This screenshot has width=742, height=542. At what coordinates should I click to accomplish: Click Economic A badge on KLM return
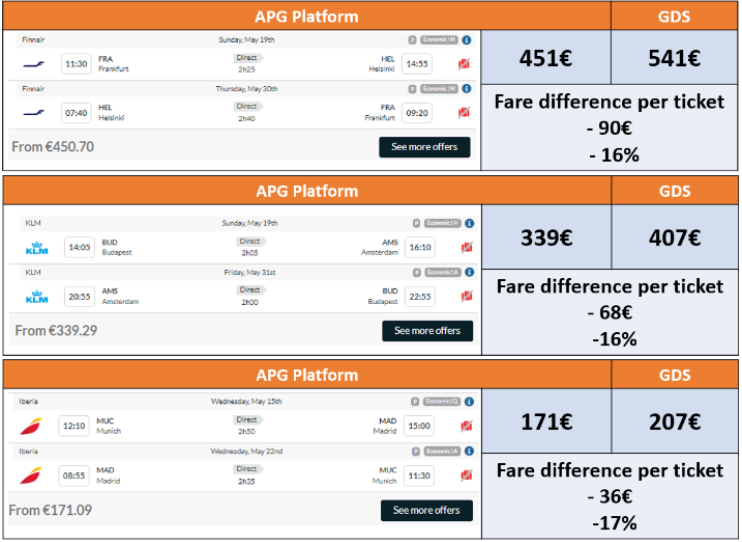click(442, 272)
